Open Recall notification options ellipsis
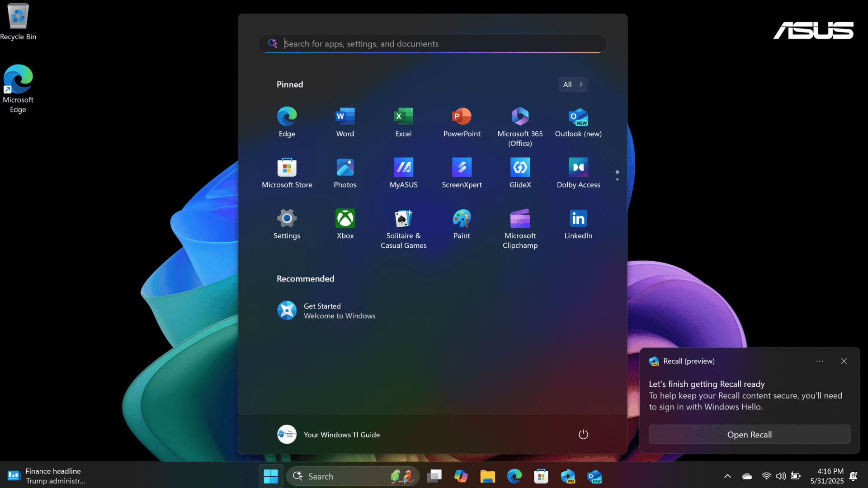 (x=820, y=361)
